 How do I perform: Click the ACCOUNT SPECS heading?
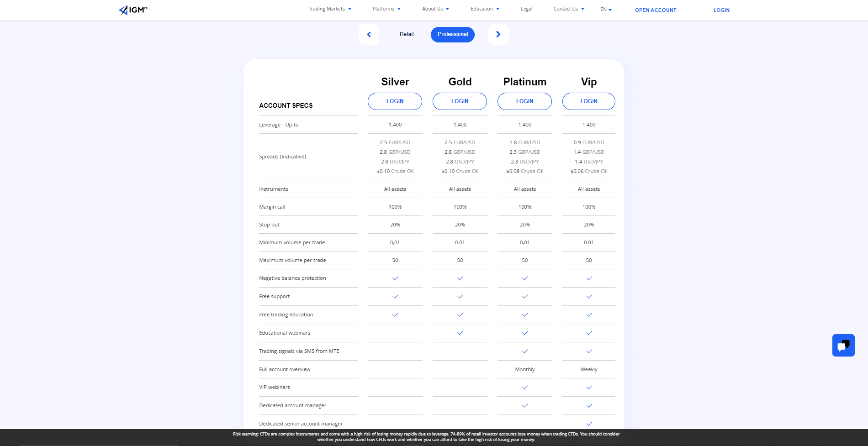click(x=286, y=105)
